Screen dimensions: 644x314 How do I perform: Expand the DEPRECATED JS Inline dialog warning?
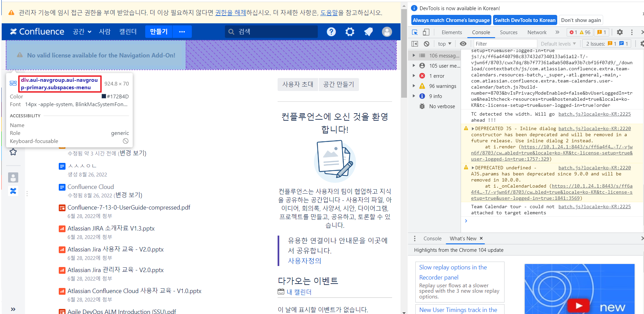(473, 128)
